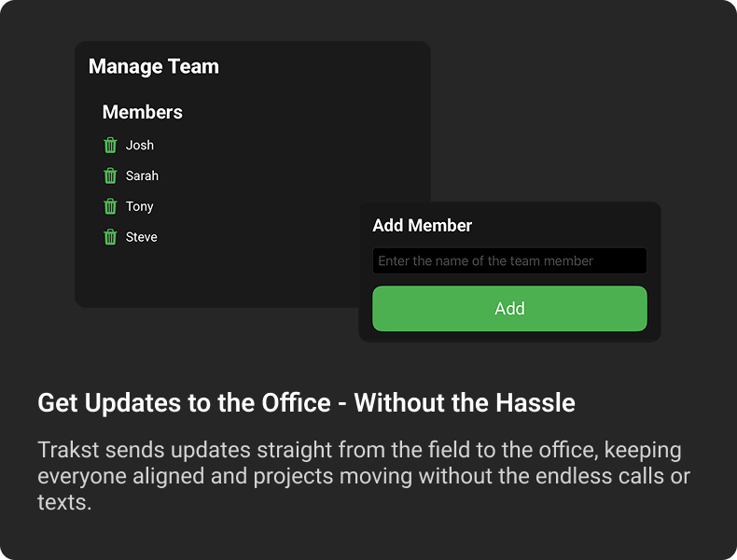737x560 pixels.
Task: Click the word Trakst in the description
Action: 69,450
